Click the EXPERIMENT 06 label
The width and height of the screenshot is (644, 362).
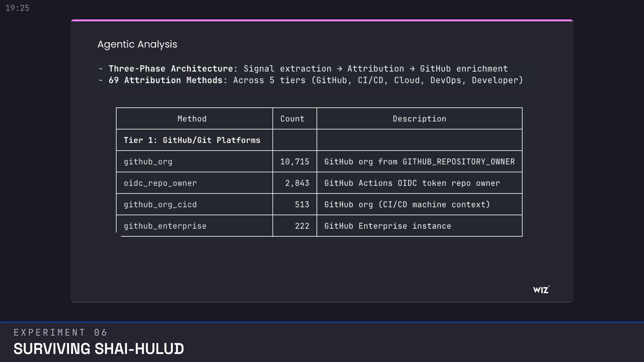click(60, 333)
